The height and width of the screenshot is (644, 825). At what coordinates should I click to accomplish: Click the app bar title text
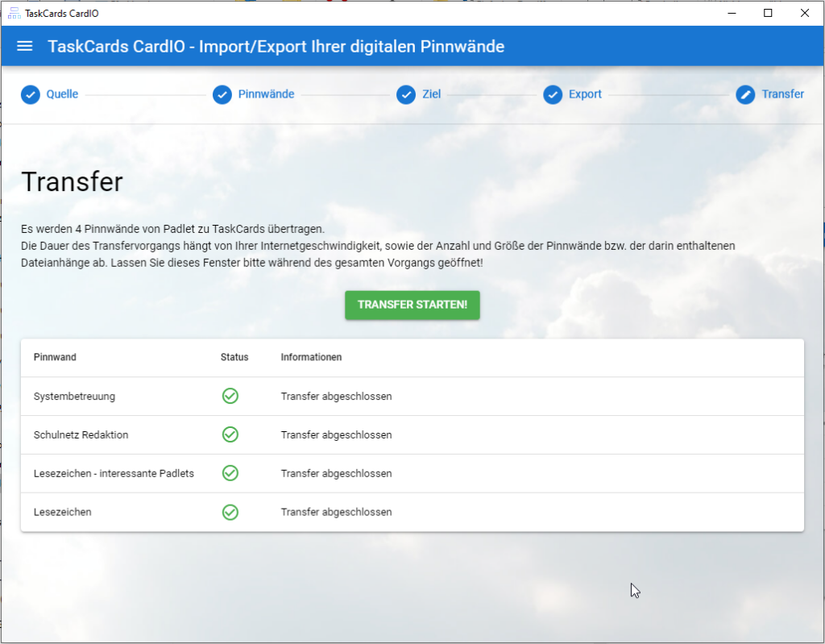pyautogui.click(x=276, y=46)
